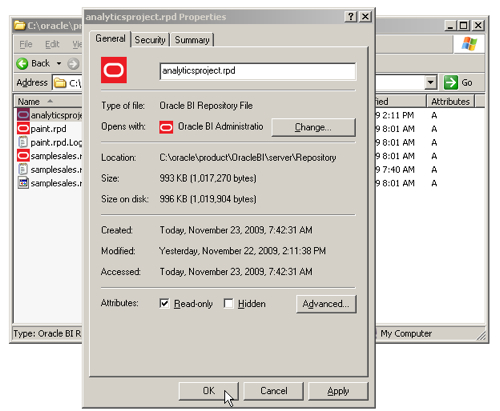Screen dimensions: 500x411
Task: Toggle the Read-only checkbox
Action: point(164,303)
